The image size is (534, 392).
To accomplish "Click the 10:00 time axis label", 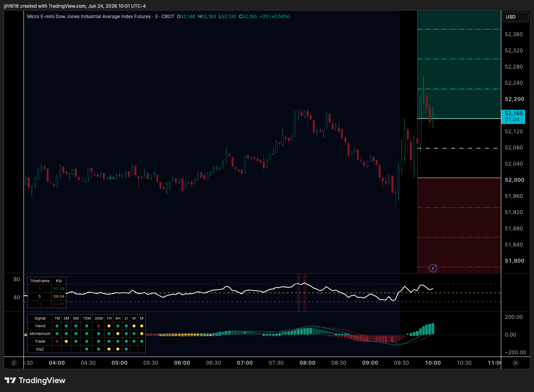I will (433, 363).
